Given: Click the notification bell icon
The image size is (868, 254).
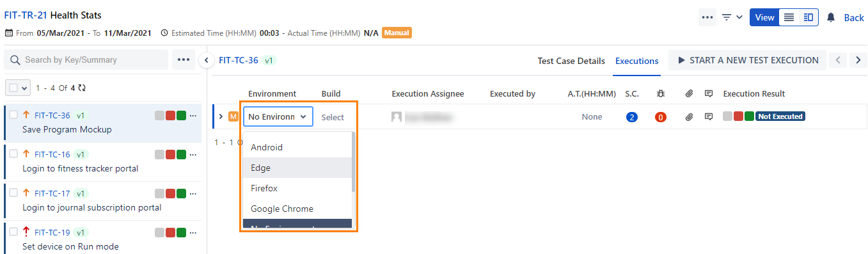Looking at the screenshot, I should point(831,17).
